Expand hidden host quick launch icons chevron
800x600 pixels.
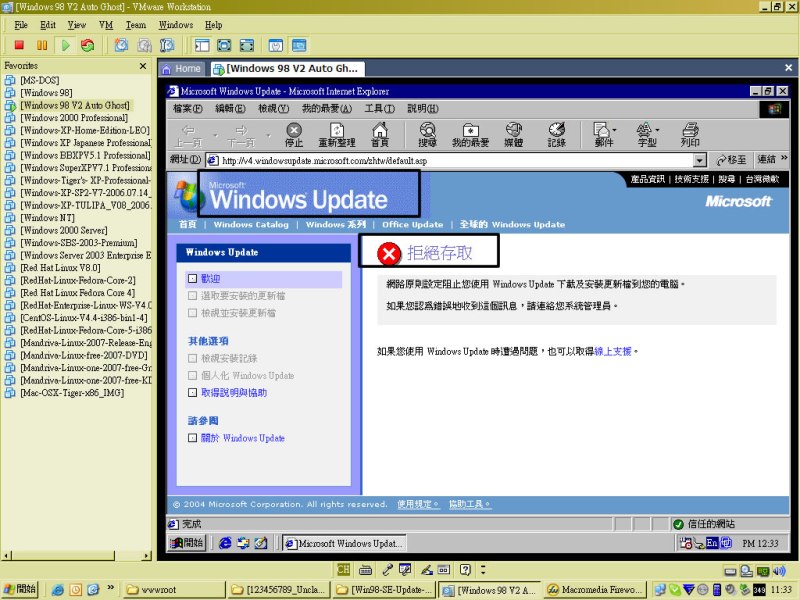[110, 588]
